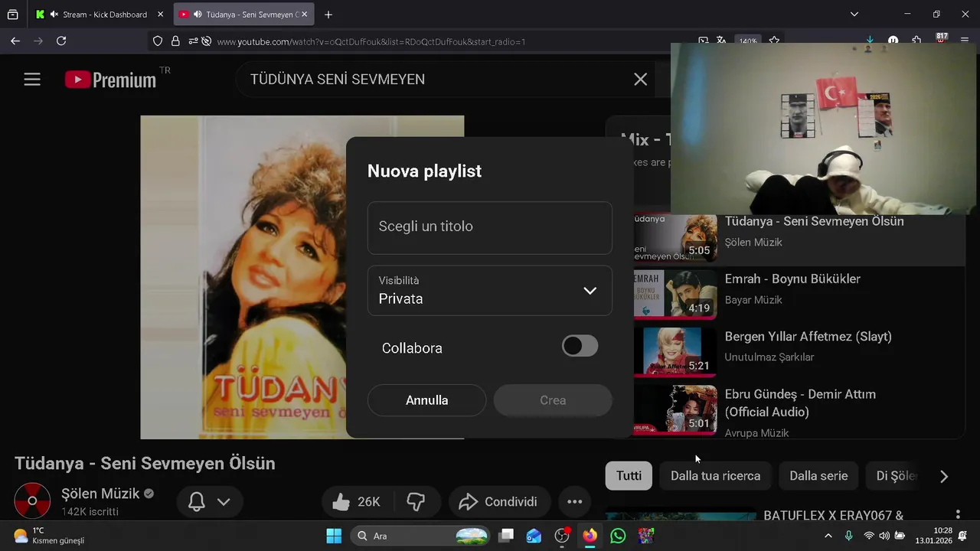Click the Crea button
Viewport: 980px width, 551px height.
point(553,400)
